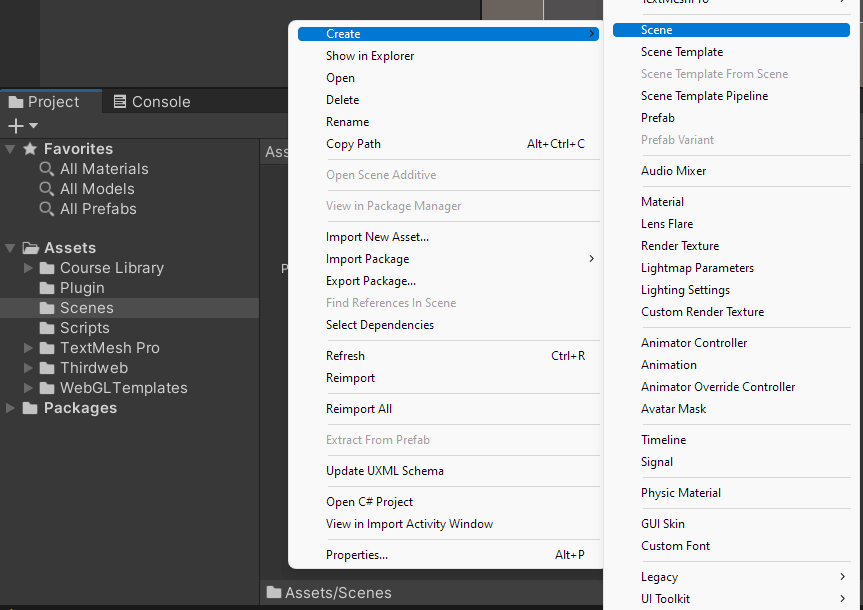Choose Import New Asset...
This screenshot has width=863, height=610.
click(449, 237)
